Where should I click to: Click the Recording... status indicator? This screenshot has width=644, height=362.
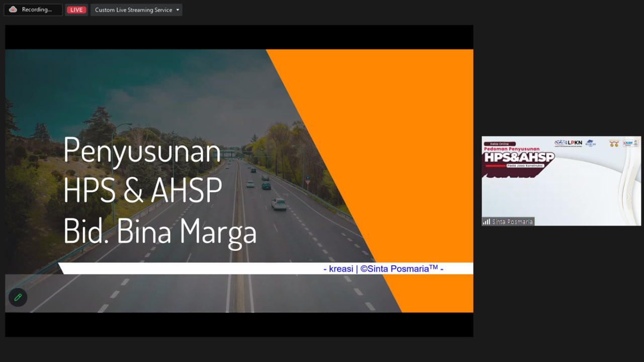point(33,10)
